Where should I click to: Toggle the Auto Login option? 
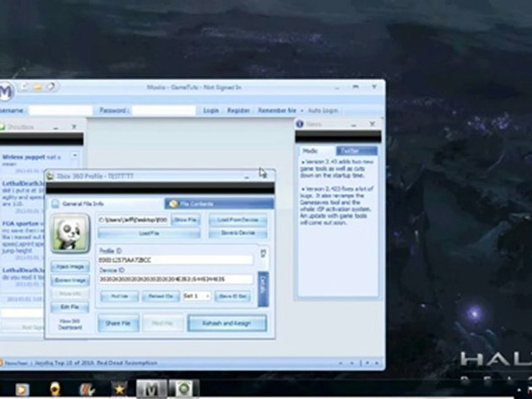tap(323, 111)
